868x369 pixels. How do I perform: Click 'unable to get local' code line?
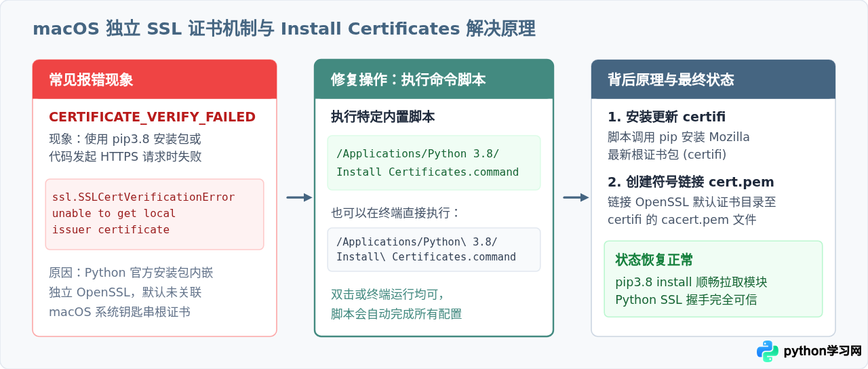(x=114, y=214)
